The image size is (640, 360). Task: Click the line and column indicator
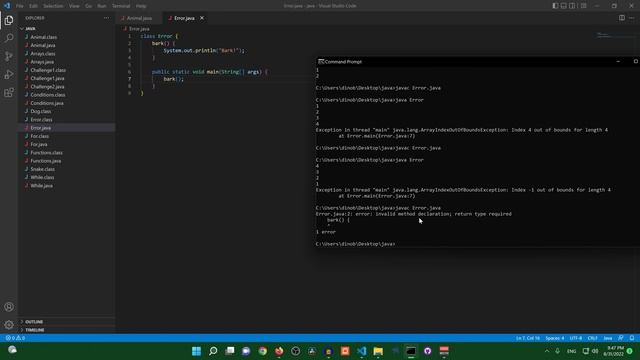(x=527, y=338)
